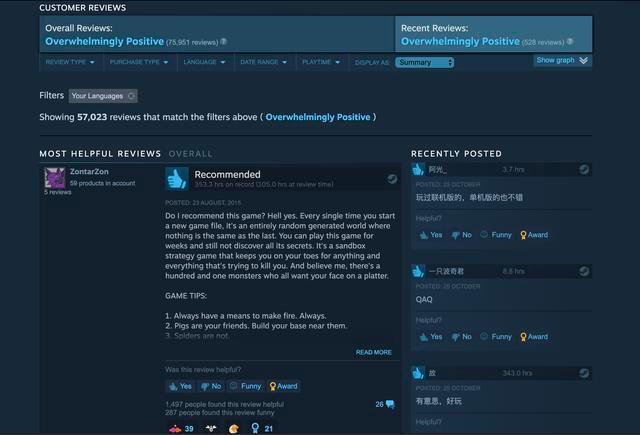
Task: Click READ MORE to expand the review
Action: pos(373,352)
